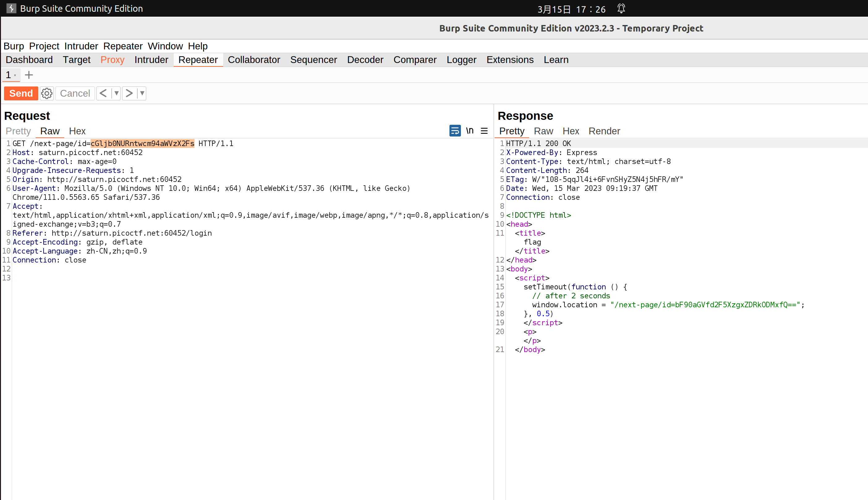Click the HTTP/1.1 200 OK status line

tap(538, 144)
